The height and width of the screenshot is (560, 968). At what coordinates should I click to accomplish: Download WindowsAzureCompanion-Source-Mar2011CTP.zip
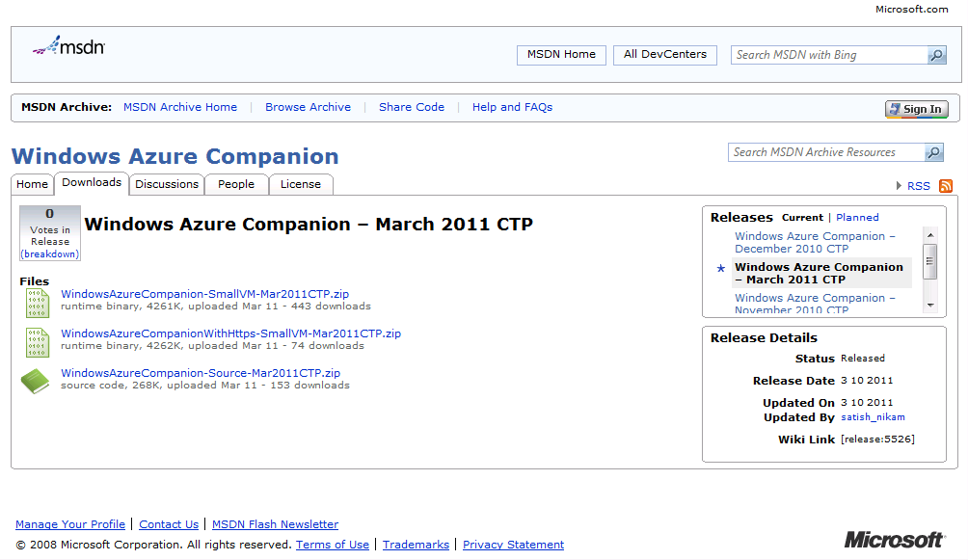pos(201,373)
